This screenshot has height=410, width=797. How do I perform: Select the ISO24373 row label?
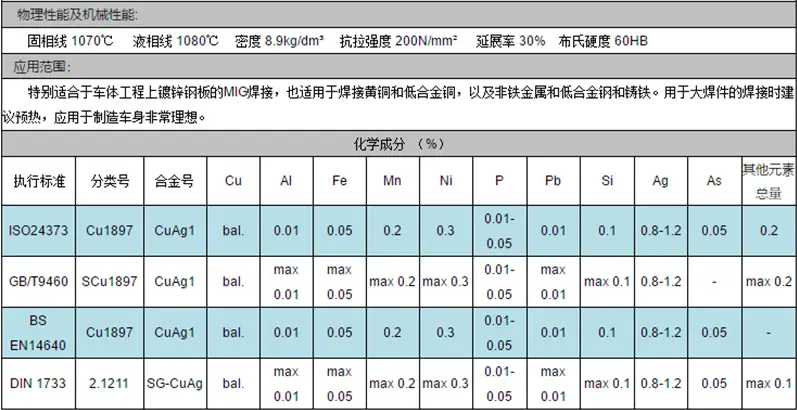(x=38, y=231)
